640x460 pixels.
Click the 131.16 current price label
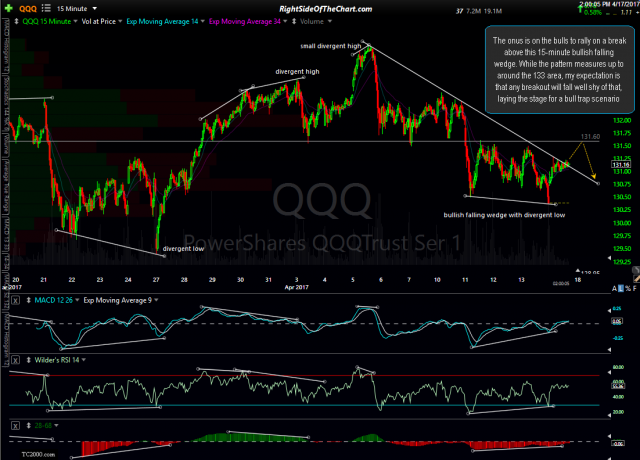click(621, 165)
